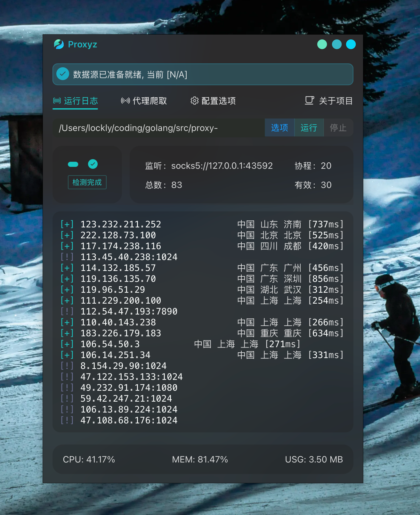Image resolution: width=420 pixels, height=515 pixels.
Task: Click the cup icon beside 关于项目
Action: (x=310, y=101)
